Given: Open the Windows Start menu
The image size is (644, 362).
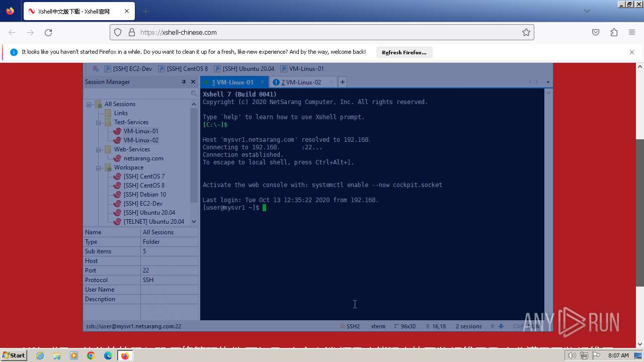Looking at the screenshot, I should (x=14, y=355).
